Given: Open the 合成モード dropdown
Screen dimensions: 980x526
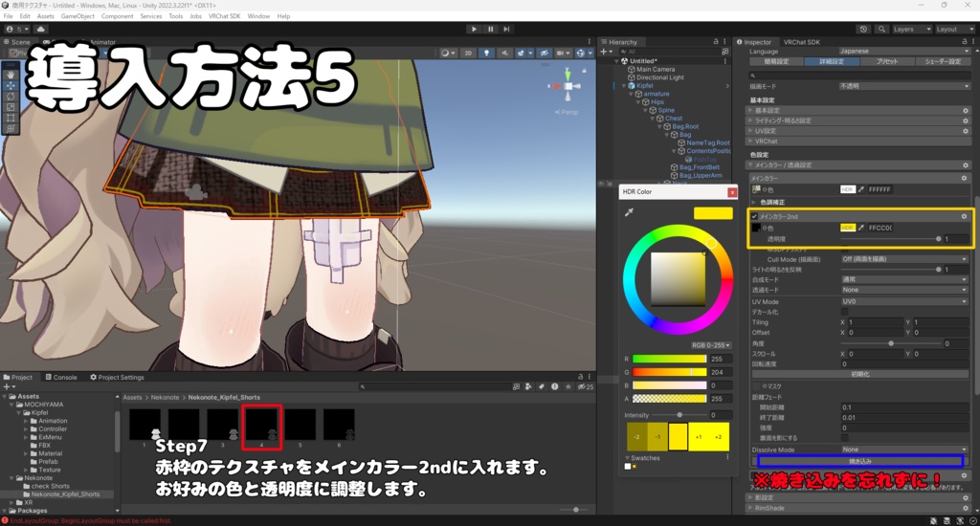Looking at the screenshot, I should [904, 280].
